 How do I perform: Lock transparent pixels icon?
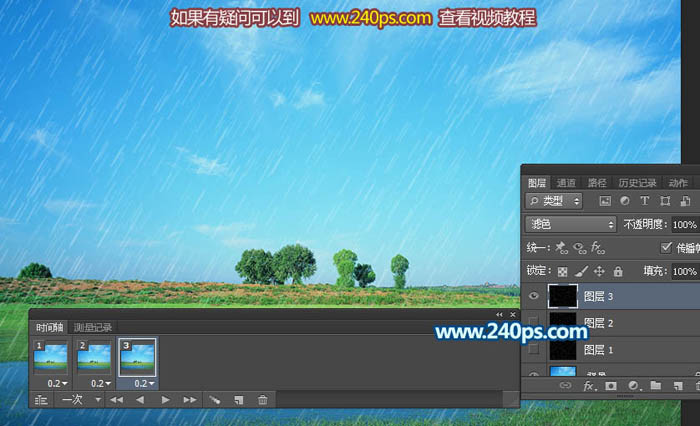pyautogui.click(x=562, y=271)
